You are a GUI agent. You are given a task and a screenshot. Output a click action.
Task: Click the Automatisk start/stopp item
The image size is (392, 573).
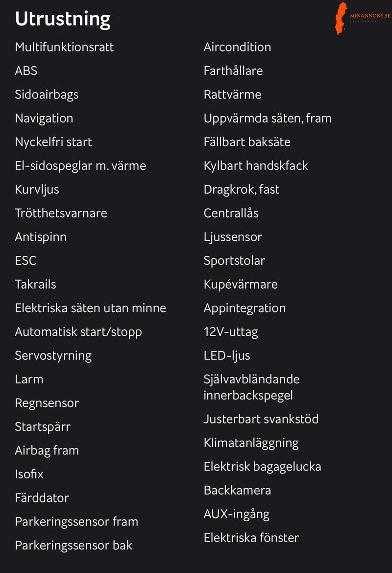tap(78, 332)
